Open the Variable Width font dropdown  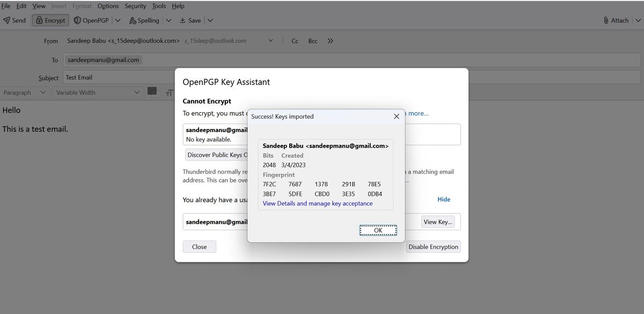pyautogui.click(x=98, y=92)
